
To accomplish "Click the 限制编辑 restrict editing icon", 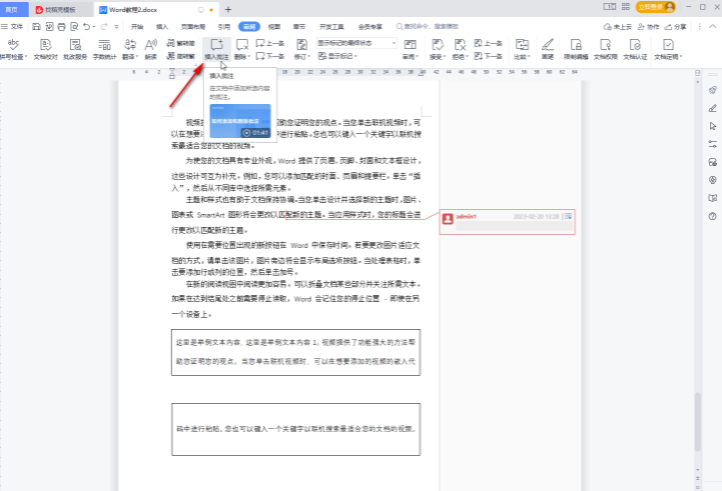I will [577, 45].
